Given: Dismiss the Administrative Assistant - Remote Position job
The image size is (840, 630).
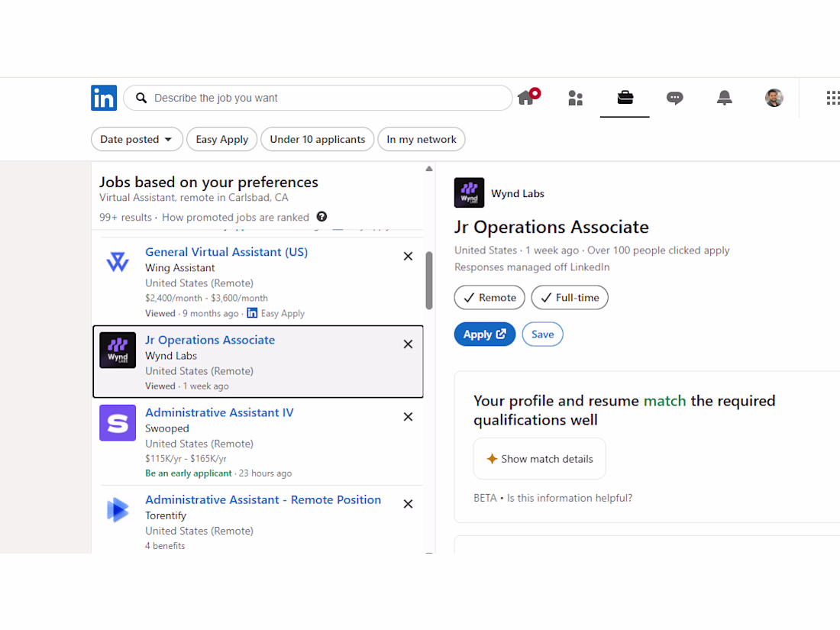Looking at the screenshot, I should click(x=409, y=504).
